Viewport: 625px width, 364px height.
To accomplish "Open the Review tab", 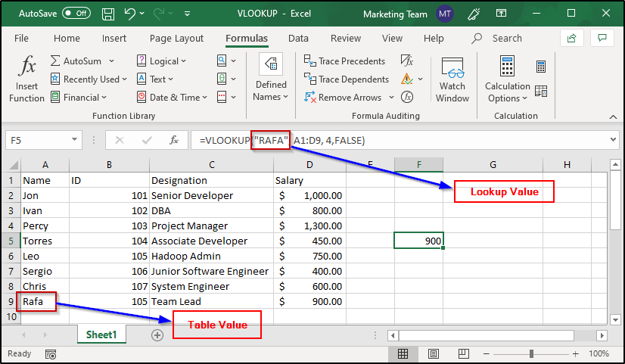I will click(346, 39).
